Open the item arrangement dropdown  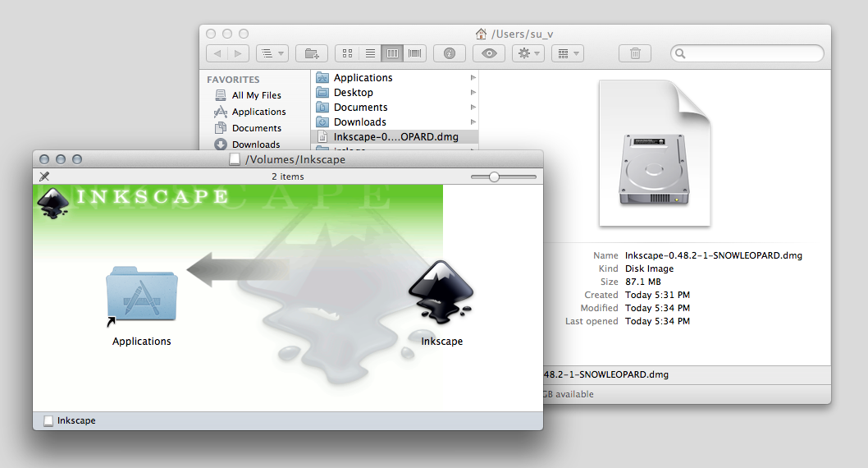click(x=567, y=53)
